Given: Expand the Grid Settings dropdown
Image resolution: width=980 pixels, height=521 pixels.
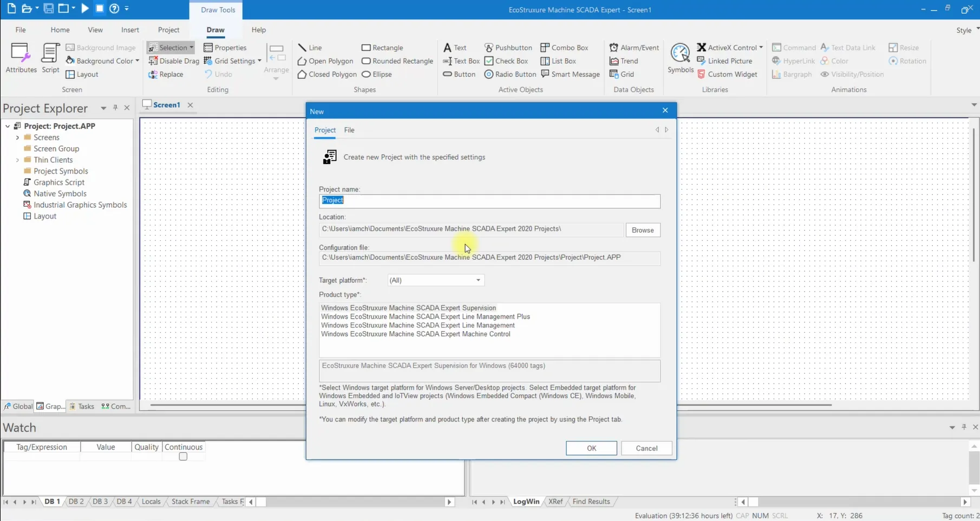Looking at the screenshot, I should coord(259,61).
